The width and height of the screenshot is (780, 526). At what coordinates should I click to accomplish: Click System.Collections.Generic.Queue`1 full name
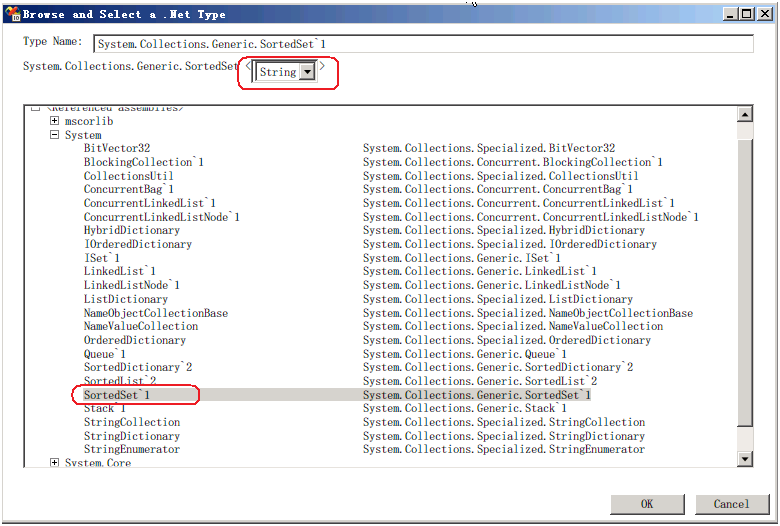465,354
